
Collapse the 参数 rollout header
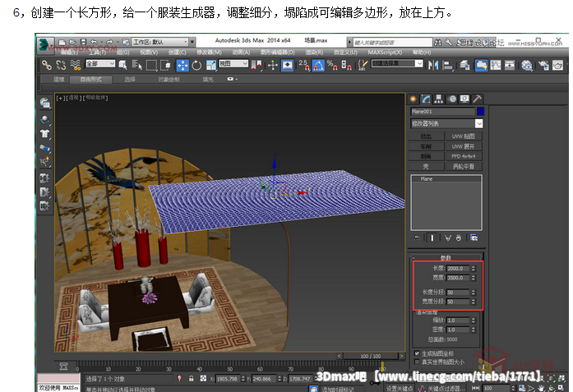coord(446,257)
